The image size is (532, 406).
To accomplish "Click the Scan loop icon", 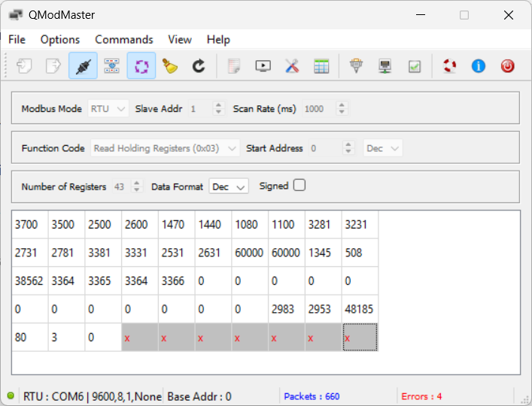I will click(x=141, y=65).
